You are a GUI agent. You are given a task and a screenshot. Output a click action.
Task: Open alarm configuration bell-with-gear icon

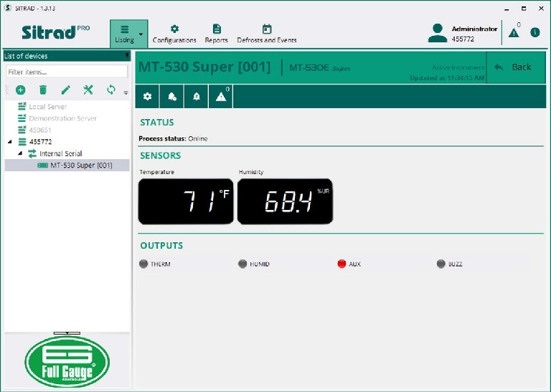pyautogui.click(x=172, y=96)
